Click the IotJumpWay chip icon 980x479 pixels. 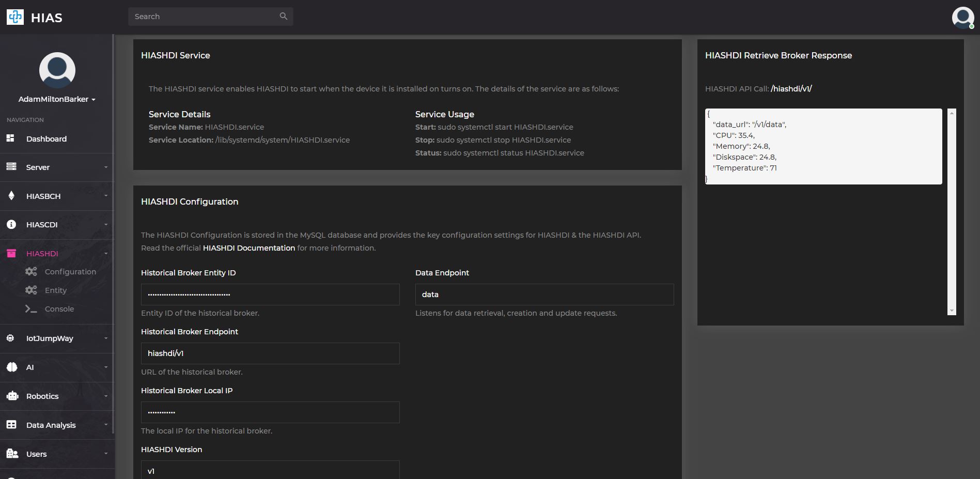click(10, 338)
